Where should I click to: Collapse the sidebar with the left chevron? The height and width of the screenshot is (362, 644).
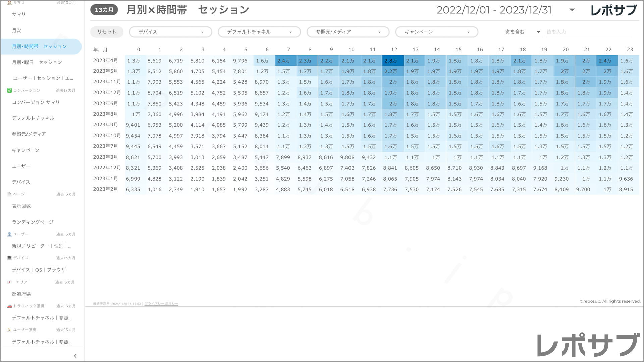pos(75,356)
